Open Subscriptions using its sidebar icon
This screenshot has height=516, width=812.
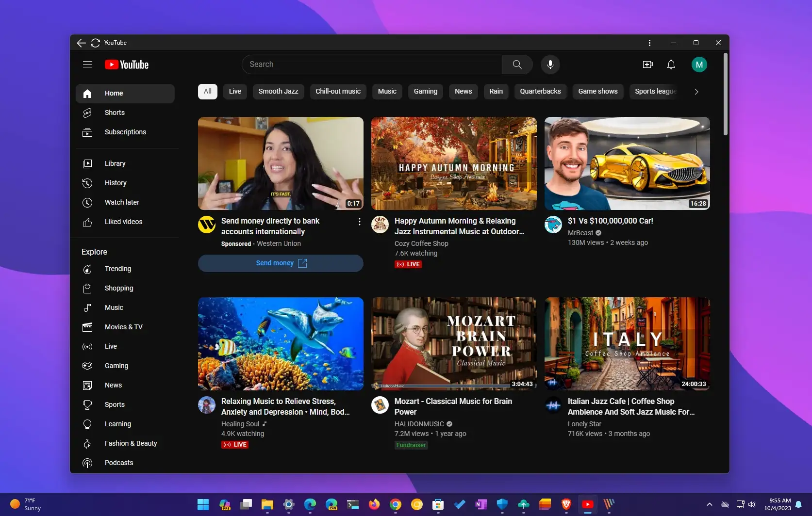click(88, 132)
